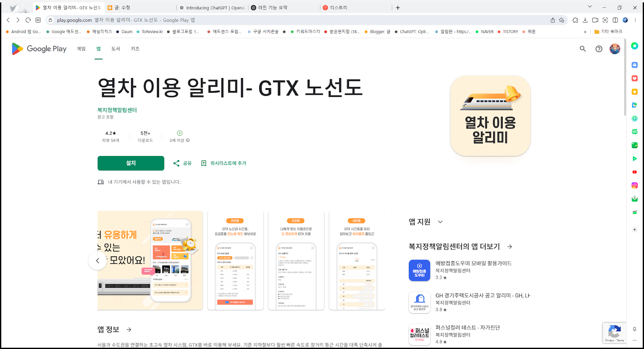The width and height of the screenshot is (644, 349).
Task: Open more apps by 복지정책알림센터 arrow
Action: 510,247
